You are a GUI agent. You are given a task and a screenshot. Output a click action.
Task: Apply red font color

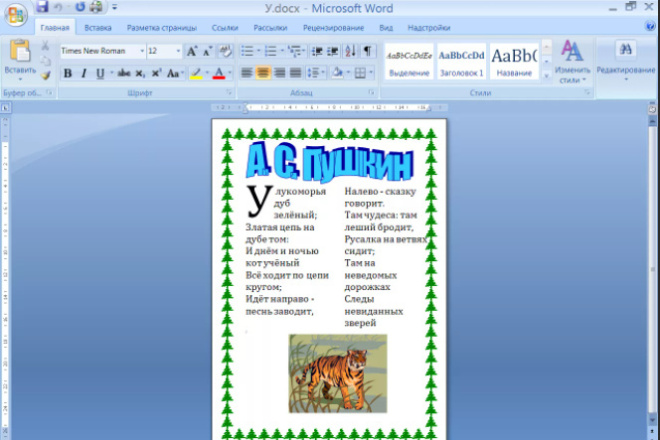pyautogui.click(x=219, y=73)
